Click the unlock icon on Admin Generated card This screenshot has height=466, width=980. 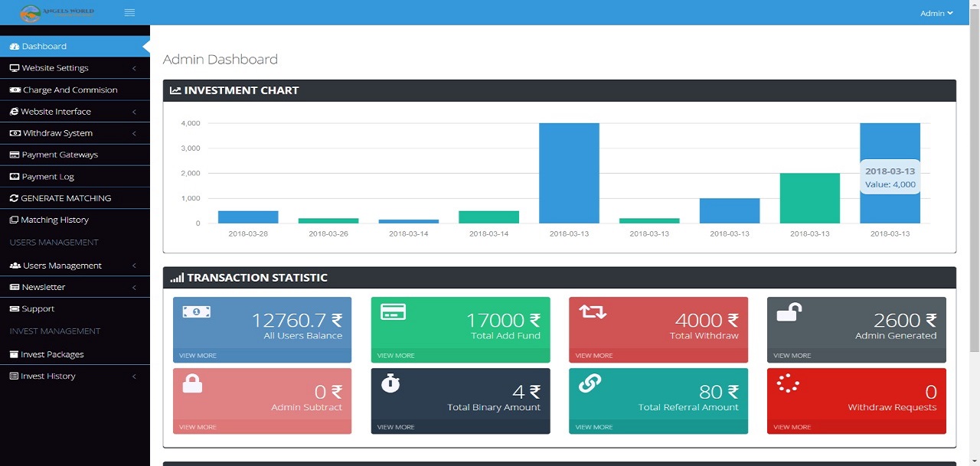[789, 312]
